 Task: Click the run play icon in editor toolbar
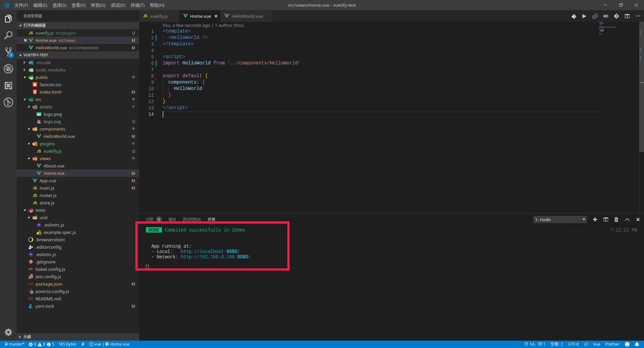tap(584, 16)
